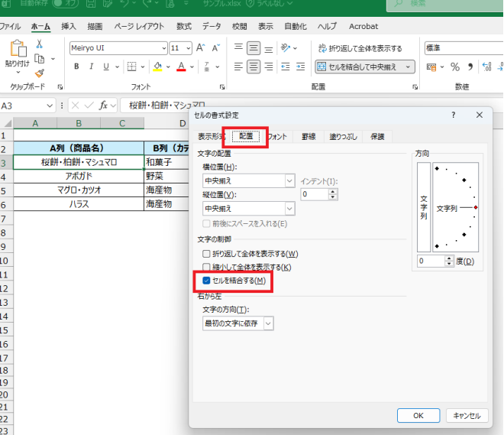Viewport: 504px width, 435px height.
Task: Expand the 文字の方向 text direction dropdown
Action: pos(267,323)
